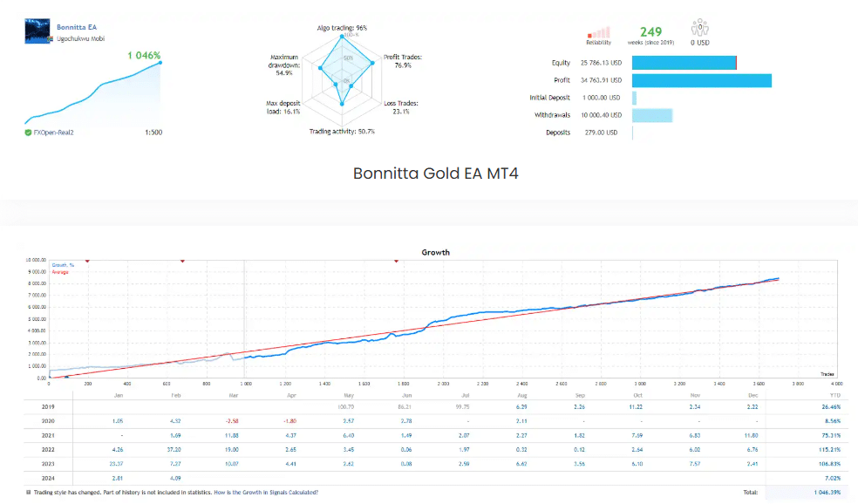This screenshot has height=504, width=858.
Task: Click the green FXOpen-Real2 verified shield icon
Action: tap(28, 133)
